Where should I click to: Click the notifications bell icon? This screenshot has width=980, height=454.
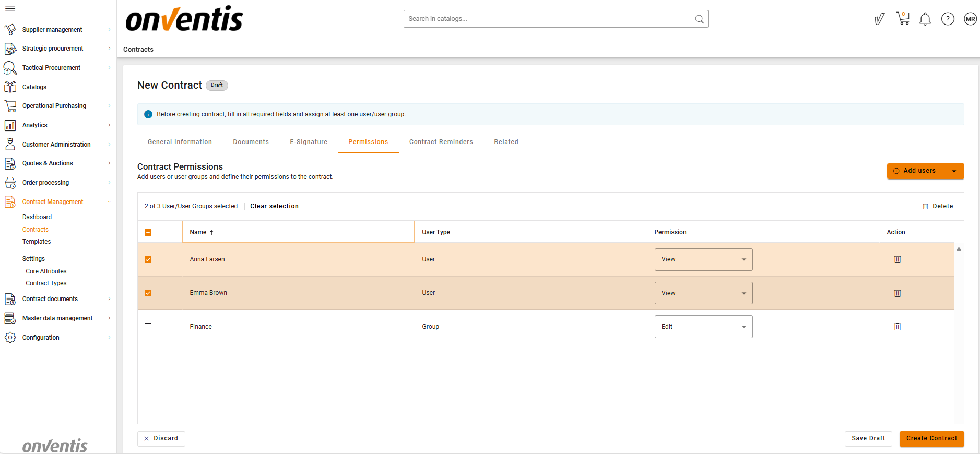[925, 19]
